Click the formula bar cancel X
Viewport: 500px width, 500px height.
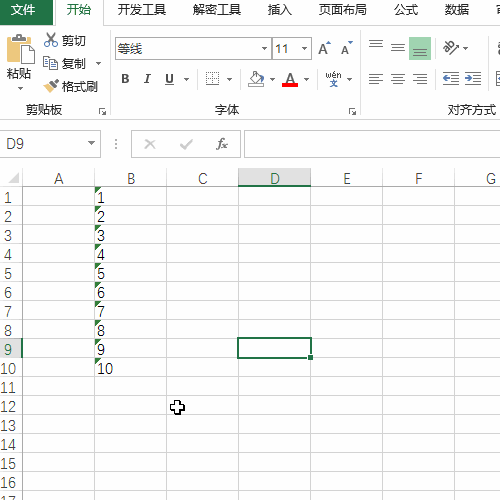[x=150, y=144]
